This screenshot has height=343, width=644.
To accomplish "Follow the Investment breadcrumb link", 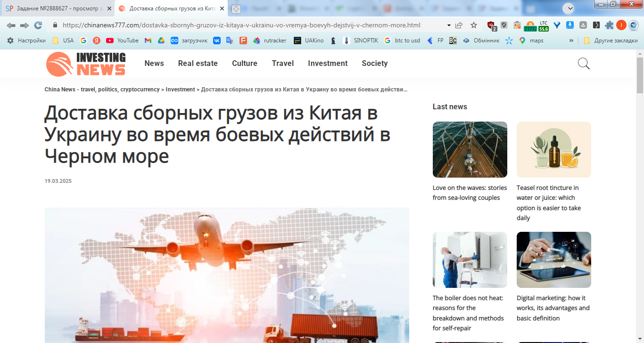I will [180, 89].
